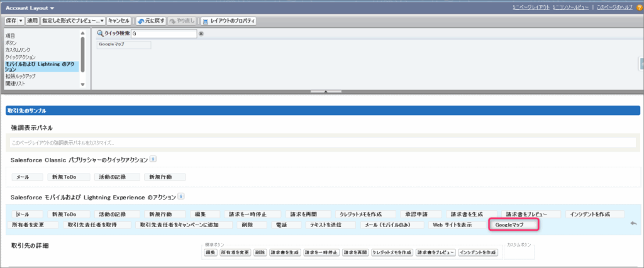The height and width of the screenshot is (268, 644).
Task: Click 元に戻す undo button
Action: point(151,21)
